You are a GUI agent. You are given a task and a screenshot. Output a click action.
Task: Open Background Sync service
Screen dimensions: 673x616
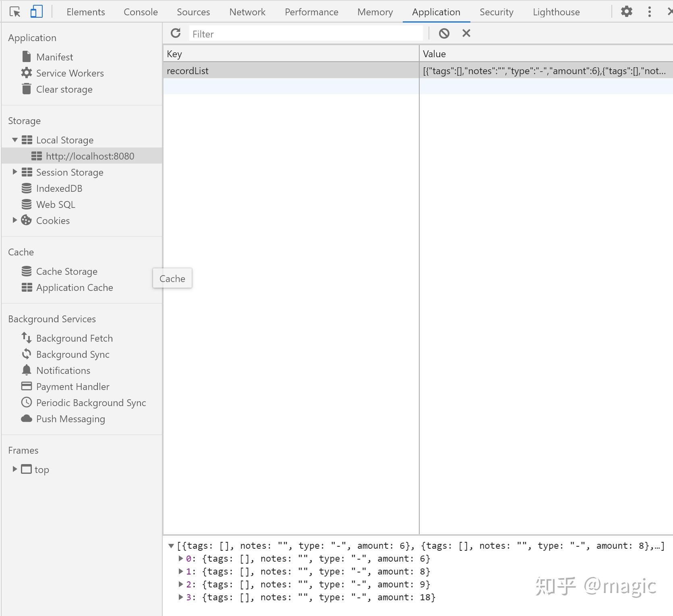tap(72, 354)
